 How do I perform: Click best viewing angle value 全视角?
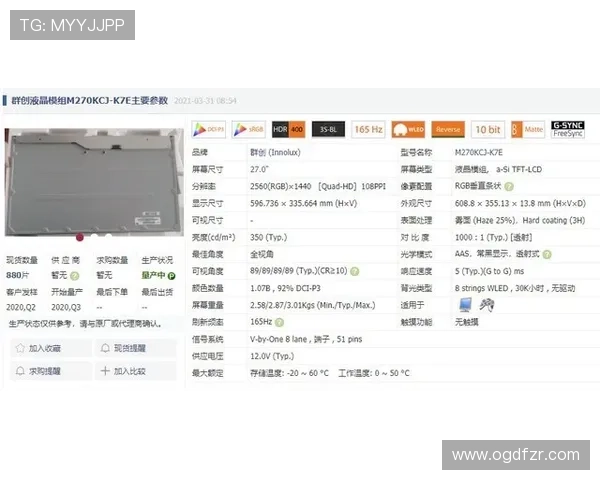pyautogui.click(x=262, y=255)
